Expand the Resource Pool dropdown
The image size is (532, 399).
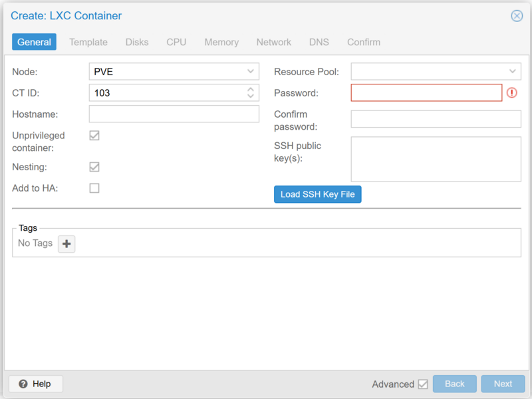coord(512,72)
